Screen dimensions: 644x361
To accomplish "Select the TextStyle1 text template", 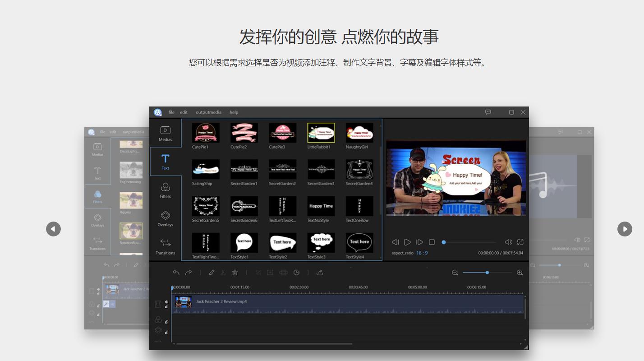I will 244,242.
